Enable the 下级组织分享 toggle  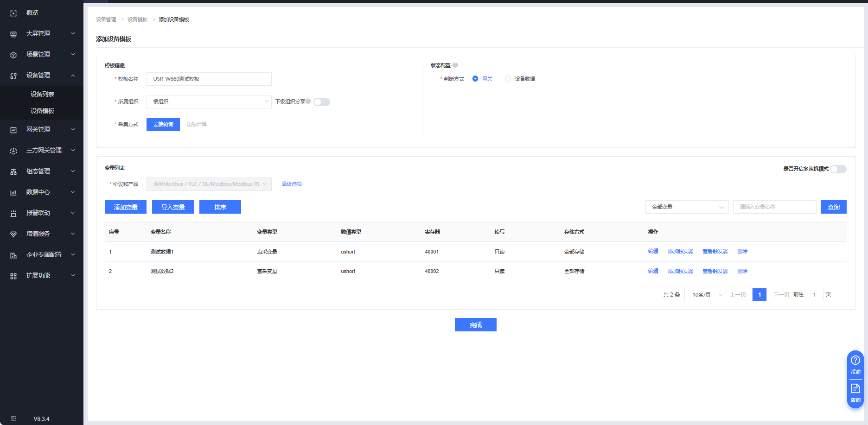pos(322,102)
